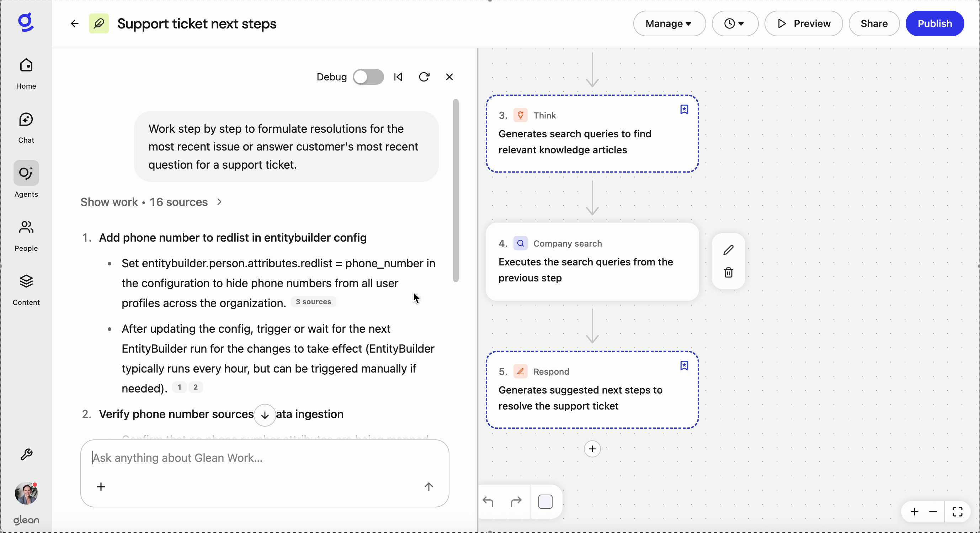
Task: Add a new step below the Respond node
Action: (592, 449)
